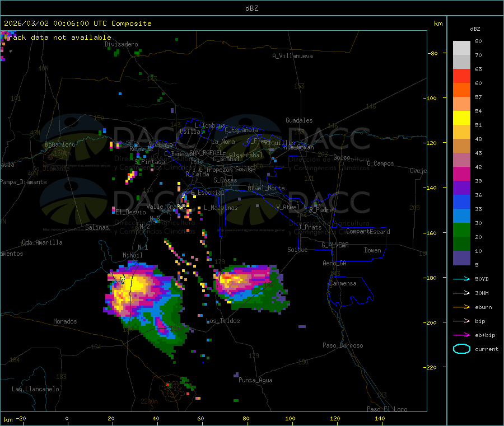Click the Goudge map label
This screenshot has width=504, height=426.
click(x=245, y=169)
